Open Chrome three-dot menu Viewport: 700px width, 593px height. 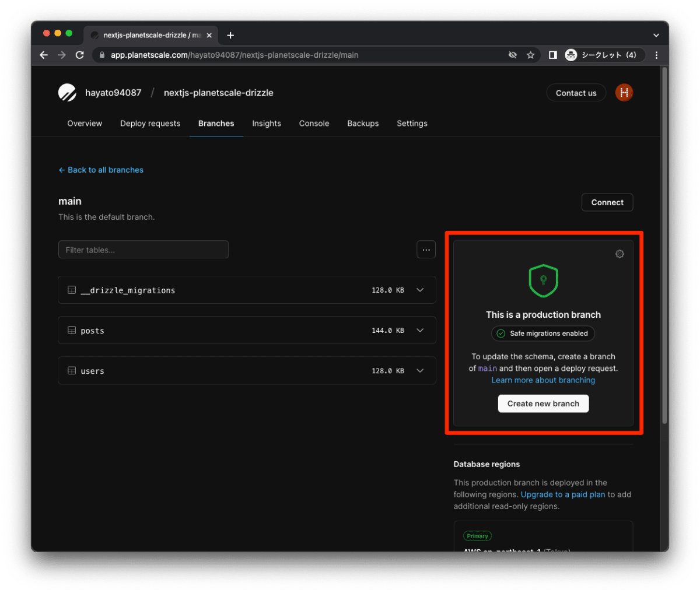click(656, 55)
